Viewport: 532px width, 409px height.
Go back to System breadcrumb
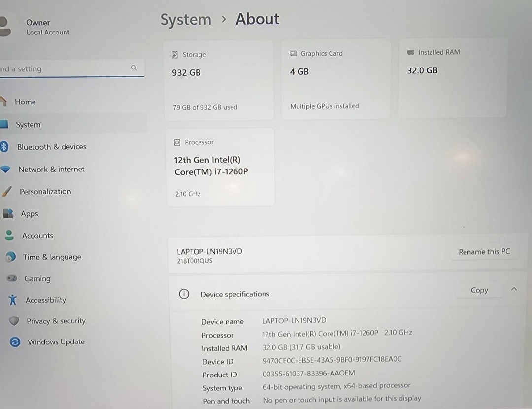pos(186,19)
